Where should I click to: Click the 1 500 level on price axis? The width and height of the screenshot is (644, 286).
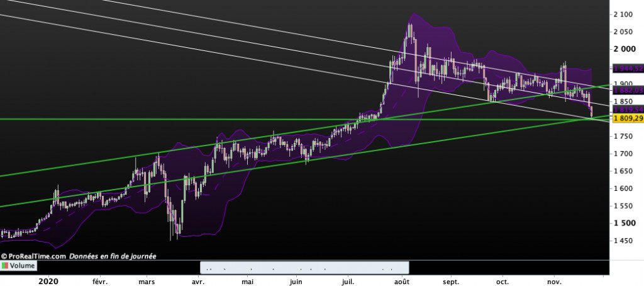point(625,223)
